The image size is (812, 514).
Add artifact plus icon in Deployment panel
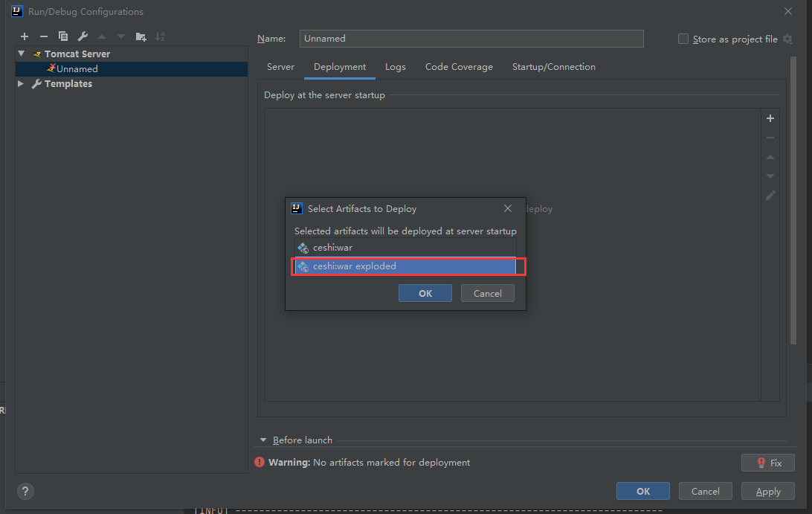point(770,118)
